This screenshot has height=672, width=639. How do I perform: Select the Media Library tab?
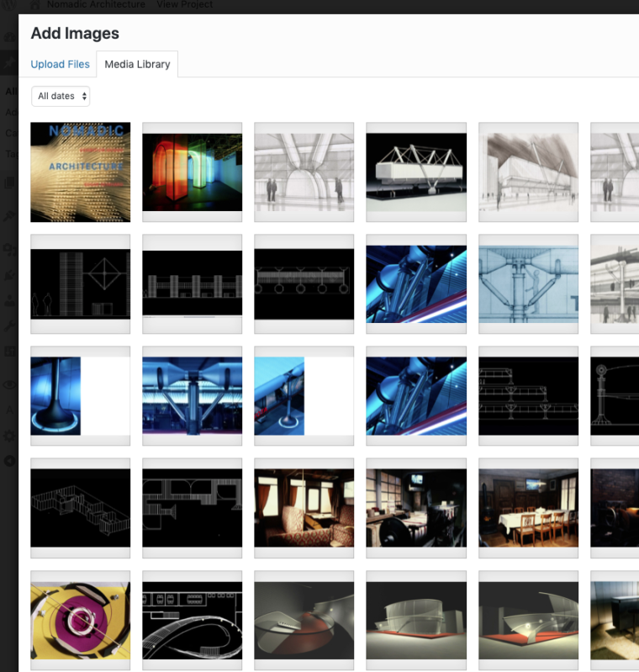pos(137,65)
